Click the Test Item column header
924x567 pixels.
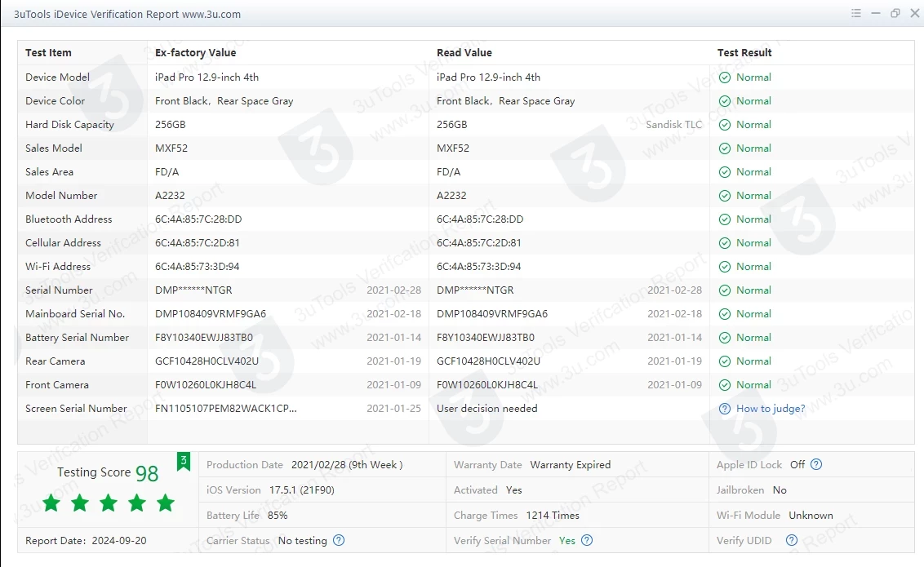point(48,52)
